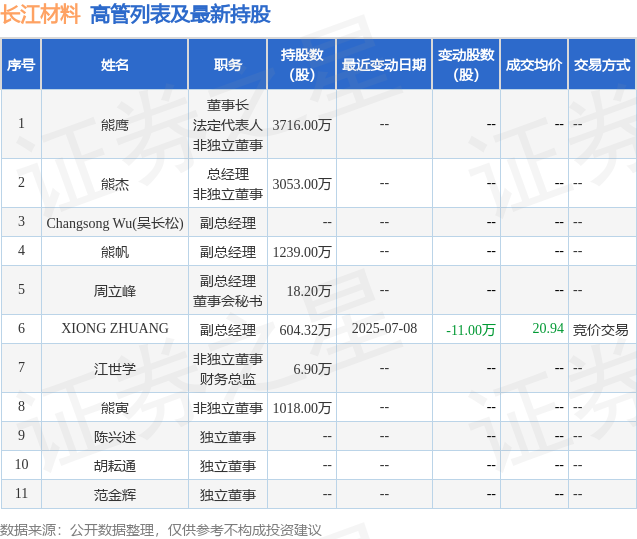Click 熊帆's position '副总经理'
637x539 pixels.
(x=228, y=252)
